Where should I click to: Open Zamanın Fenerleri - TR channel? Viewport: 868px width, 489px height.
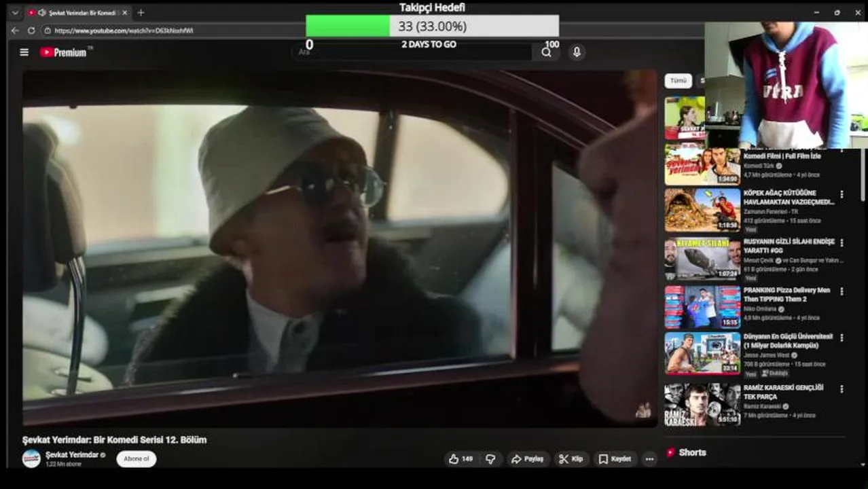[770, 212]
